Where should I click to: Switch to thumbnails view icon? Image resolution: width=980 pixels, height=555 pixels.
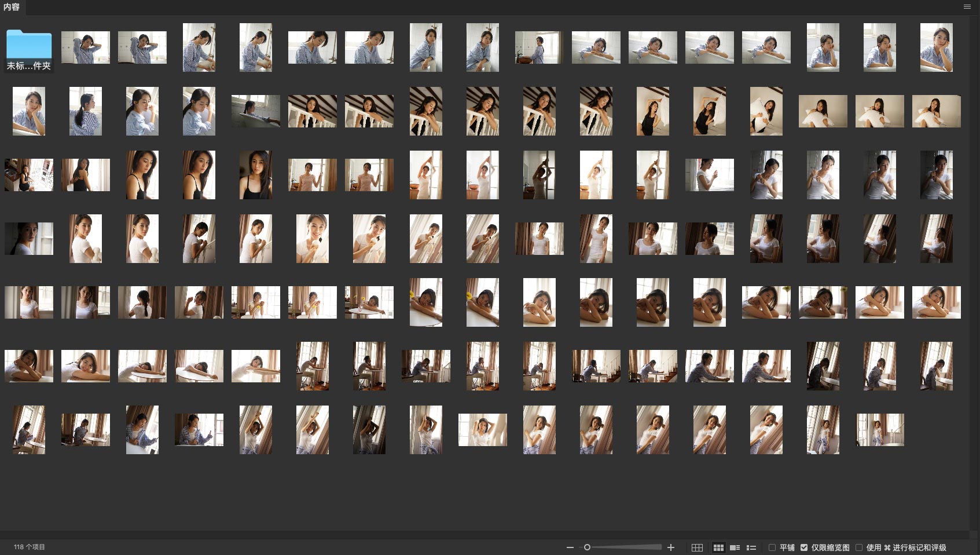(718, 547)
